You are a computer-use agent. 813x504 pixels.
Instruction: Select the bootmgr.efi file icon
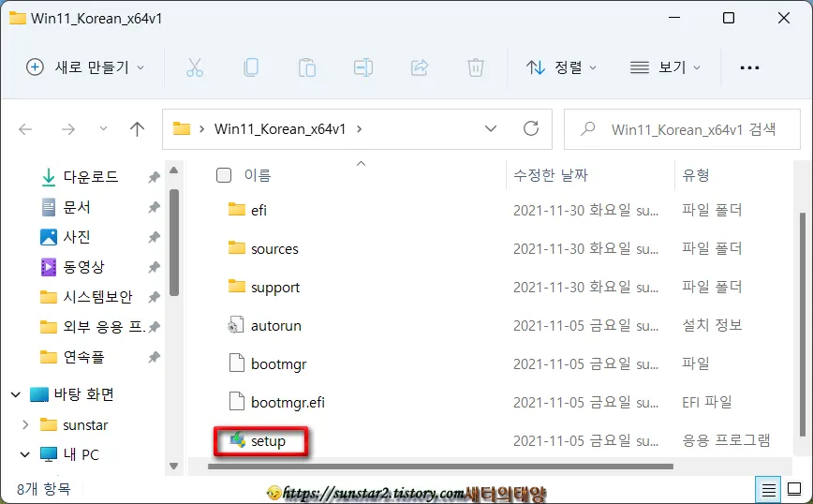(236, 402)
